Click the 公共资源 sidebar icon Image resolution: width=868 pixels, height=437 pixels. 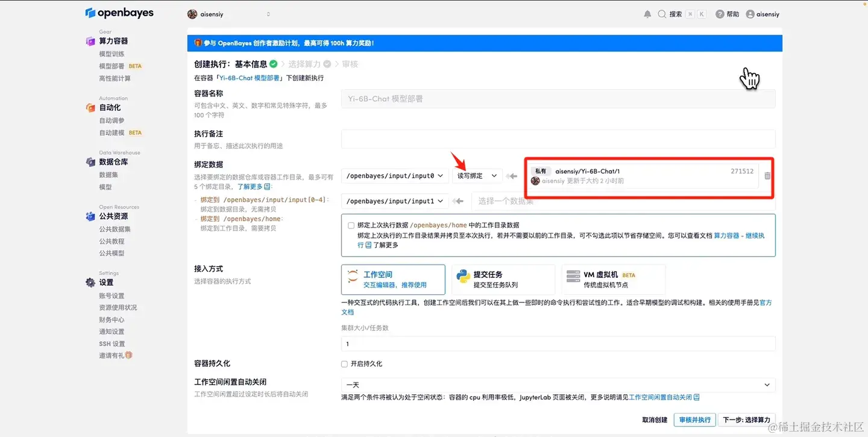90,216
